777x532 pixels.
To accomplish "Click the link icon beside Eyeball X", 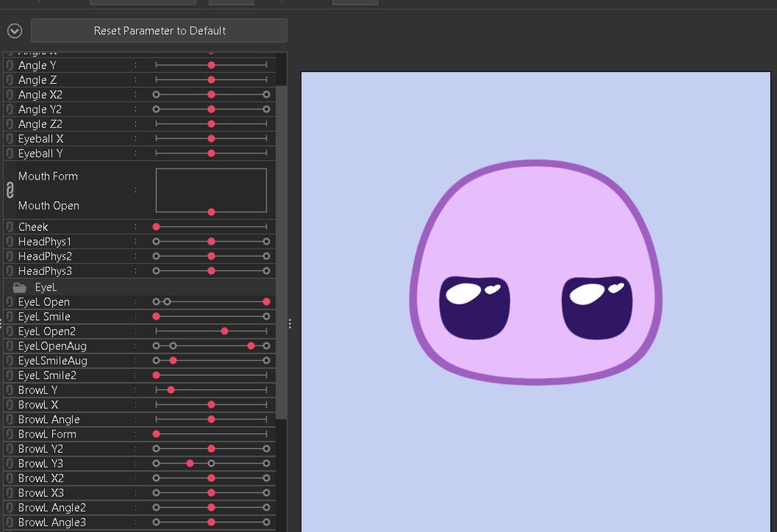I will tap(9, 138).
